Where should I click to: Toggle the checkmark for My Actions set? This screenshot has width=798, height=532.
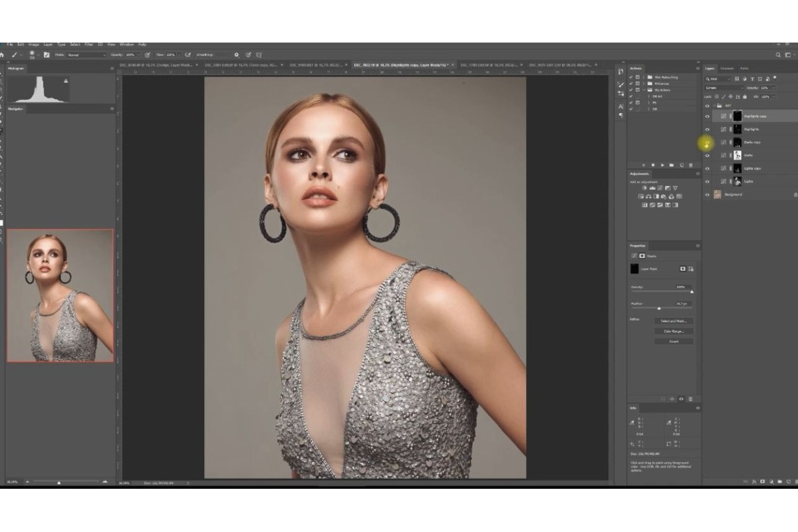tap(630, 90)
